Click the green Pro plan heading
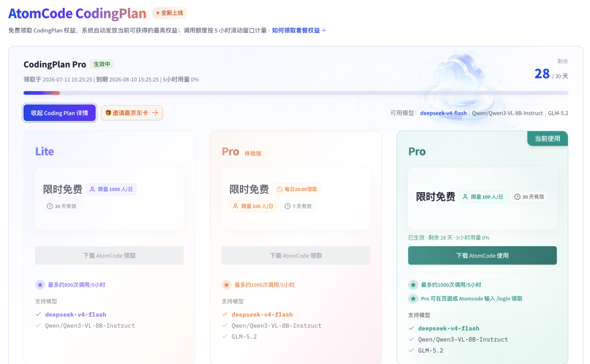Viewport: 590px width, 364px height. click(417, 152)
